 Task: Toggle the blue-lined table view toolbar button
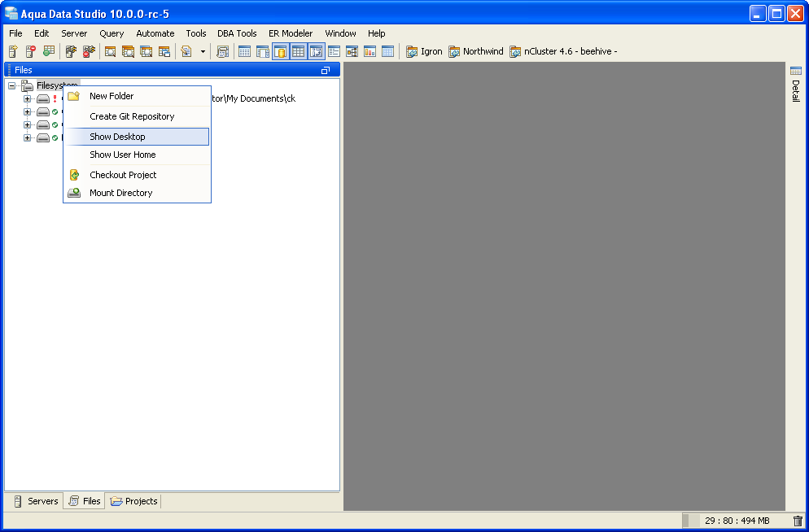pyautogui.click(x=387, y=51)
